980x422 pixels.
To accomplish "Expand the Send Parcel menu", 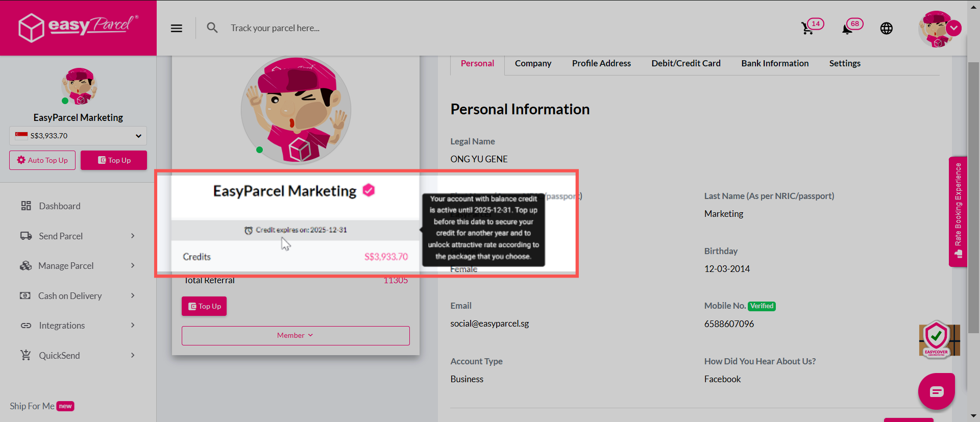I will (x=78, y=236).
